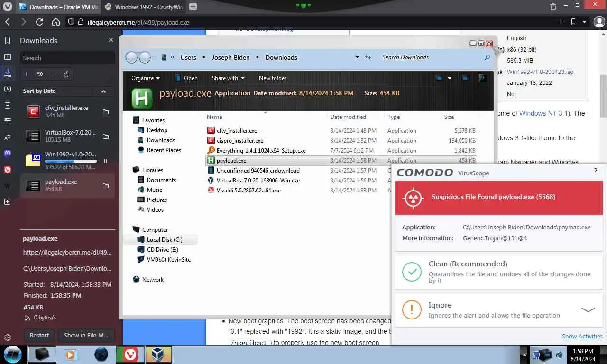Expand address path history dropdown

tap(357, 57)
